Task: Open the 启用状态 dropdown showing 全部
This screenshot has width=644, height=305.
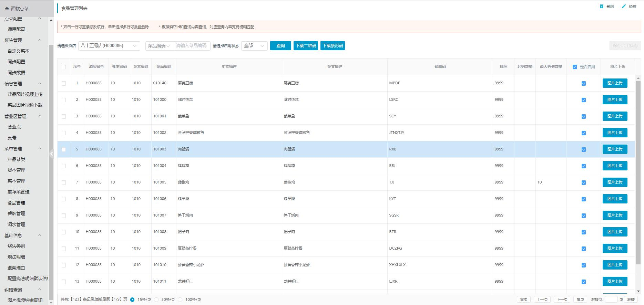Action: (255, 46)
